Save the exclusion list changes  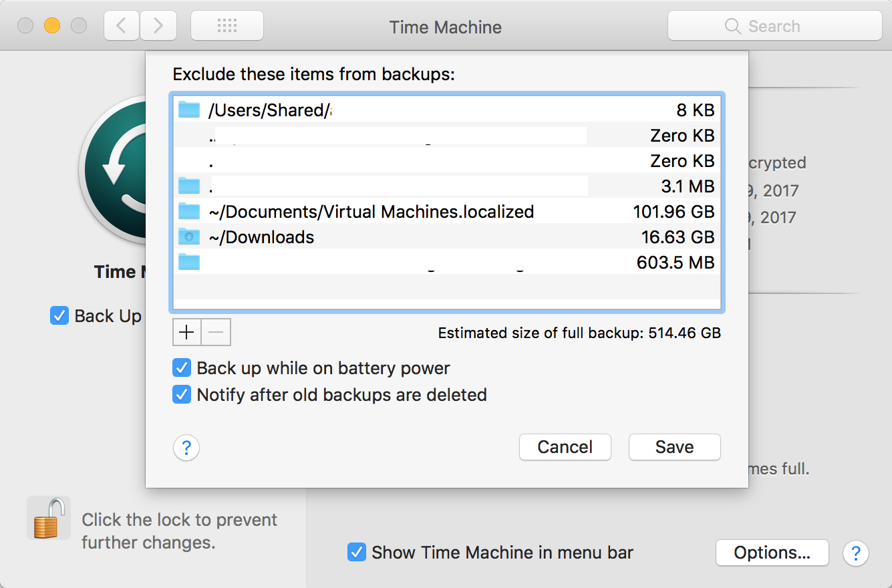click(x=674, y=447)
